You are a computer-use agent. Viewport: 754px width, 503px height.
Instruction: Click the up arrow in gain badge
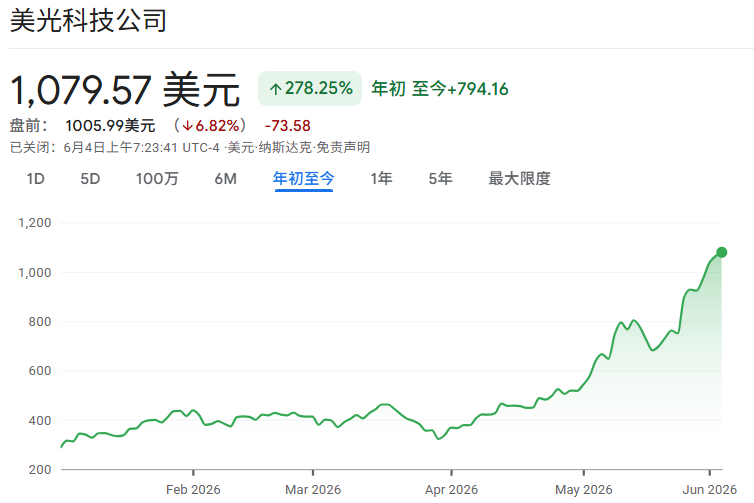[x=275, y=89]
